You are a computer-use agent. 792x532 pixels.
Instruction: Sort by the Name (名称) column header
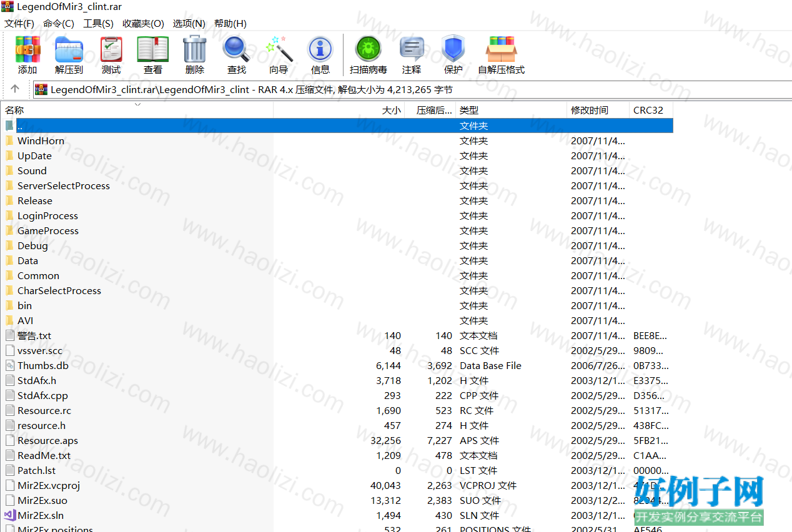pyautogui.click(x=137, y=110)
